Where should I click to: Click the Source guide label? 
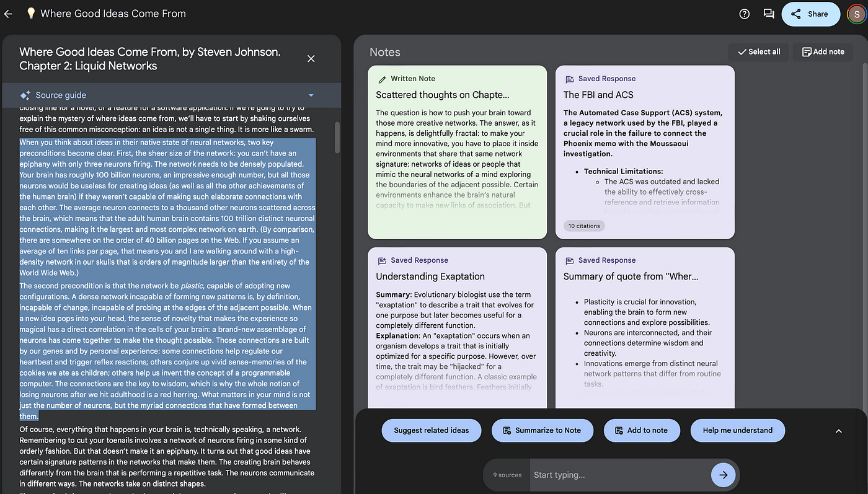pyautogui.click(x=61, y=95)
